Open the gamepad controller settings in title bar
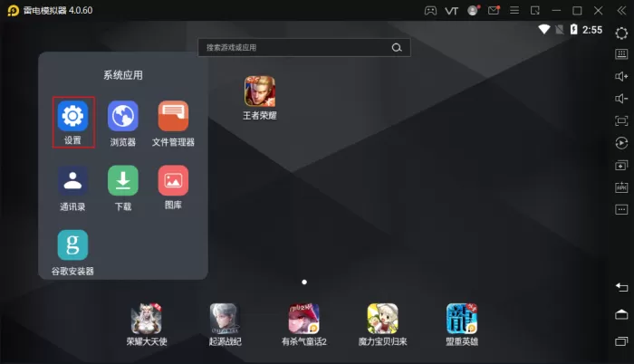 pos(430,11)
